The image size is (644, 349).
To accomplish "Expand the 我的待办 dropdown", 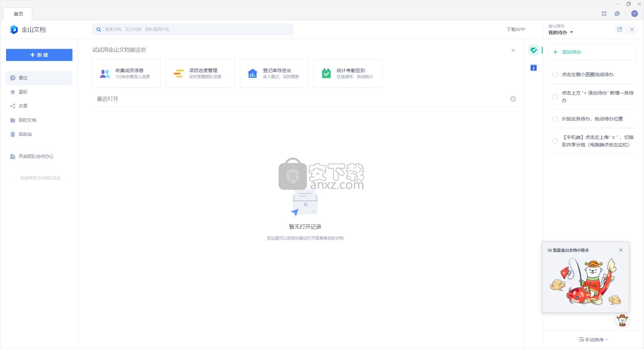I will coord(561,33).
